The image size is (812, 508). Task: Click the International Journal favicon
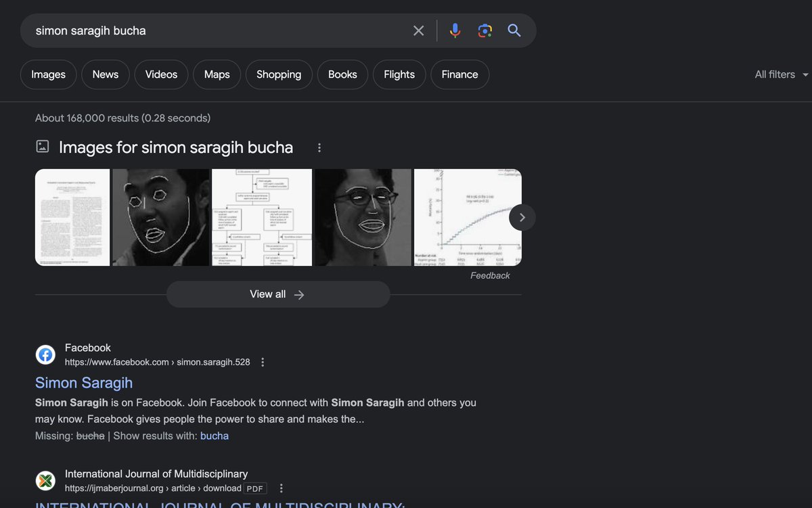(x=45, y=481)
